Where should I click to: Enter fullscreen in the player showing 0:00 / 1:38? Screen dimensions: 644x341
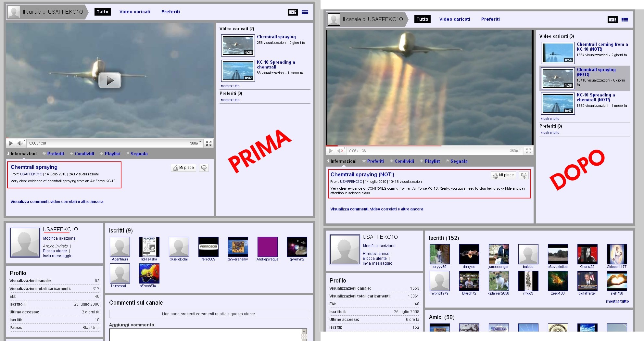[x=209, y=143]
